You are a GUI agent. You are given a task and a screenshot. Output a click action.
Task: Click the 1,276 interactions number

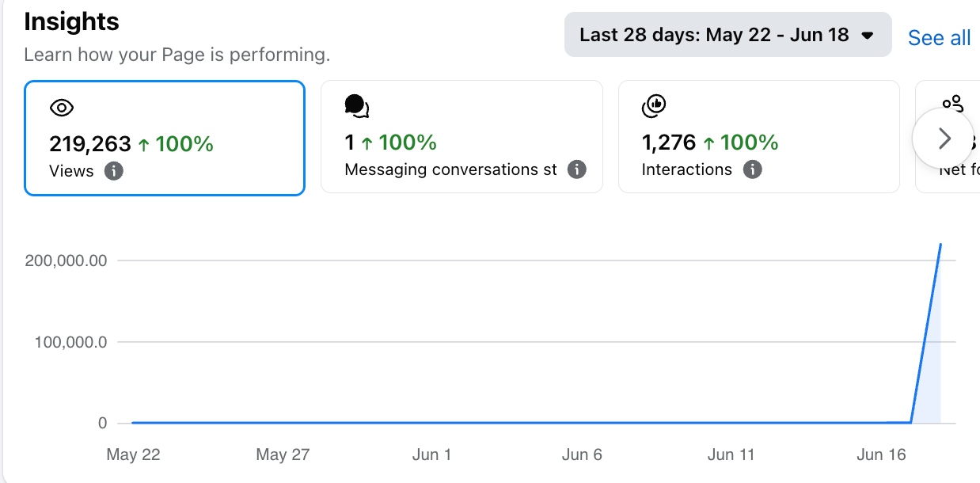pyautogui.click(x=669, y=143)
